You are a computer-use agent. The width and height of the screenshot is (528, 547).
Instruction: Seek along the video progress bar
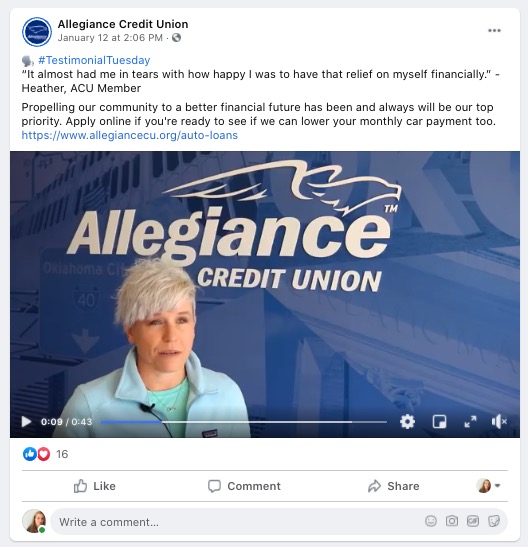pos(243,422)
